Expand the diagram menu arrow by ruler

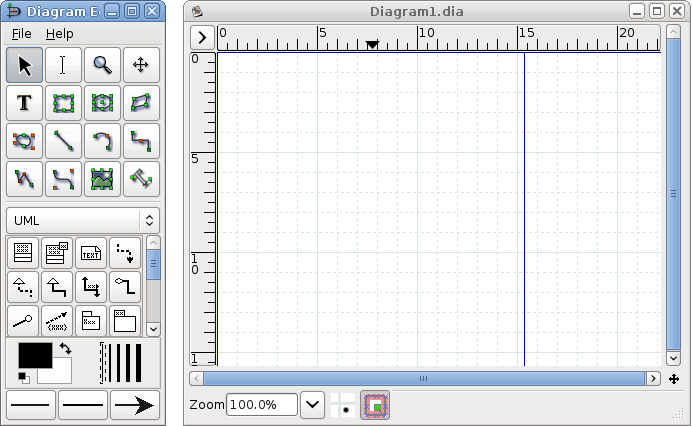(202, 38)
